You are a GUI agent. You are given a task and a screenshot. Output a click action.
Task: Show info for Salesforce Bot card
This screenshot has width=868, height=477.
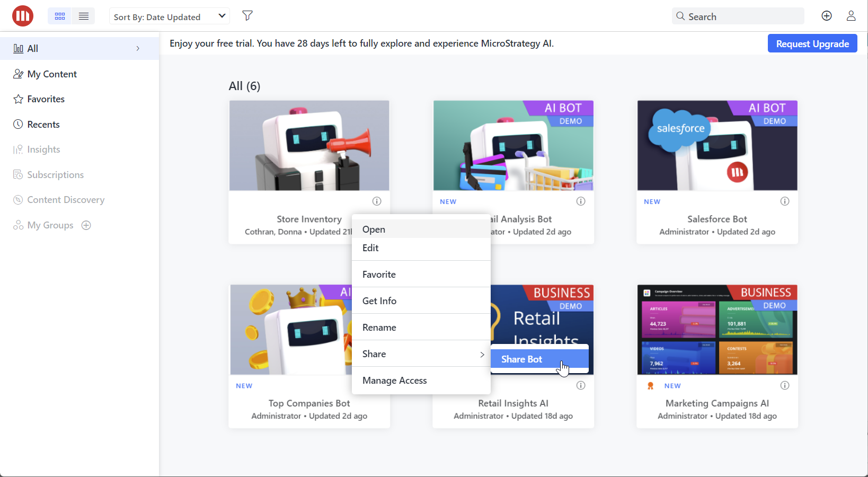(785, 201)
